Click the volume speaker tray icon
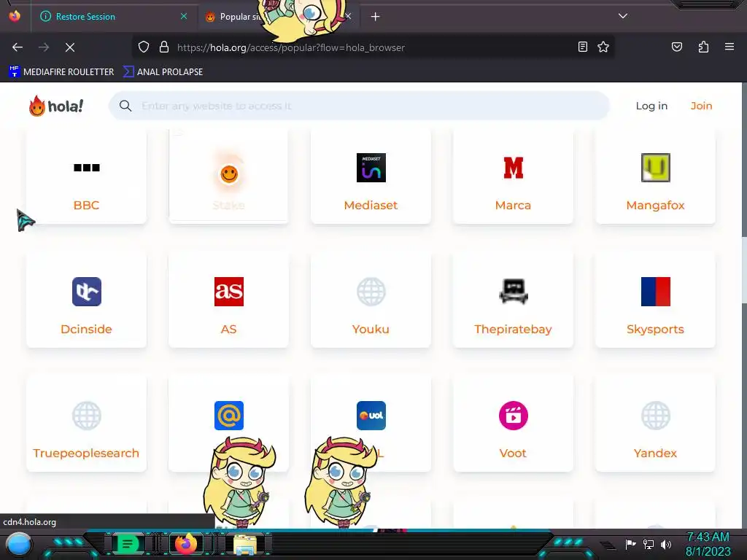 click(666, 544)
